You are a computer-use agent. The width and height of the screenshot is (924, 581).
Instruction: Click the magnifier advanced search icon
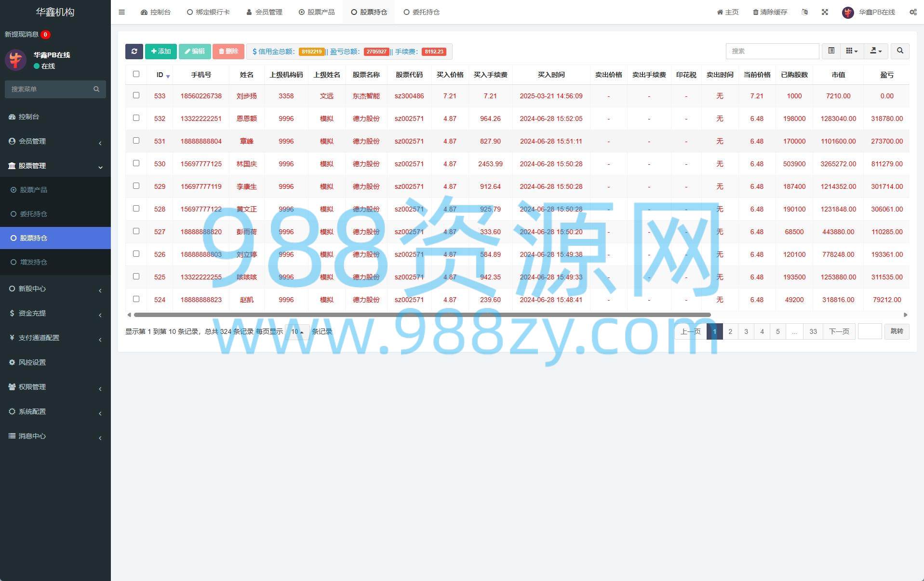(x=899, y=51)
